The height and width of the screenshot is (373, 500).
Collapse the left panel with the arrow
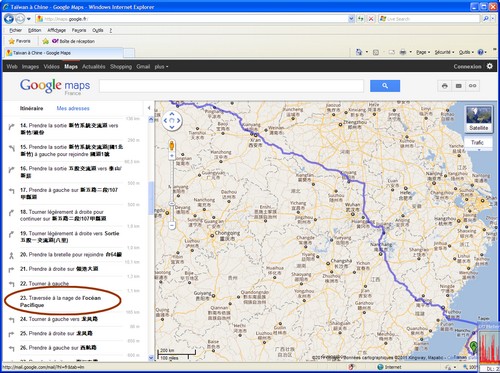(x=149, y=108)
